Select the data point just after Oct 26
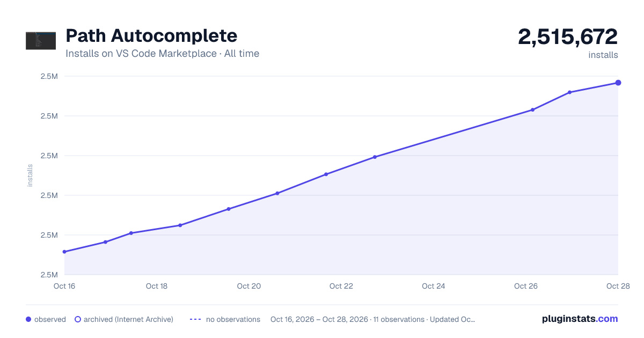 pos(532,109)
